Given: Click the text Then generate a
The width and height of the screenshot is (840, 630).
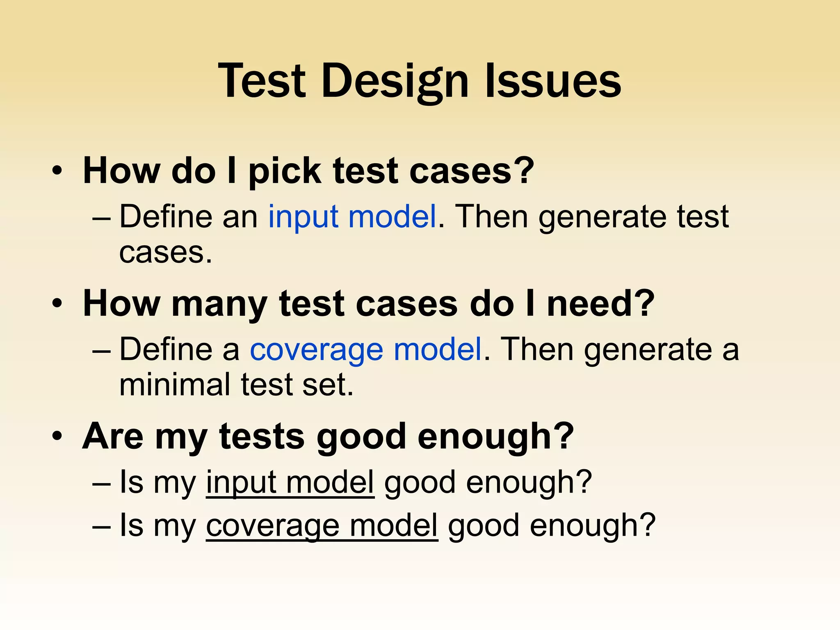Looking at the screenshot, I should 620,349.
